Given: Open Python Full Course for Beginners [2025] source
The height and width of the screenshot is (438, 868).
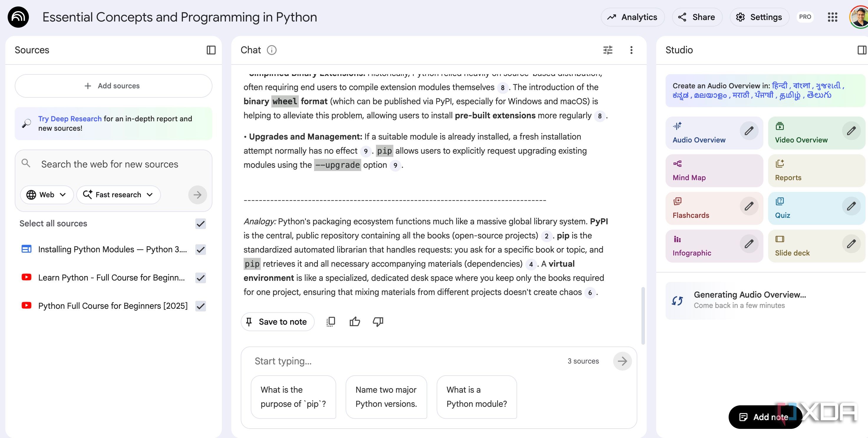Looking at the screenshot, I should tap(113, 306).
